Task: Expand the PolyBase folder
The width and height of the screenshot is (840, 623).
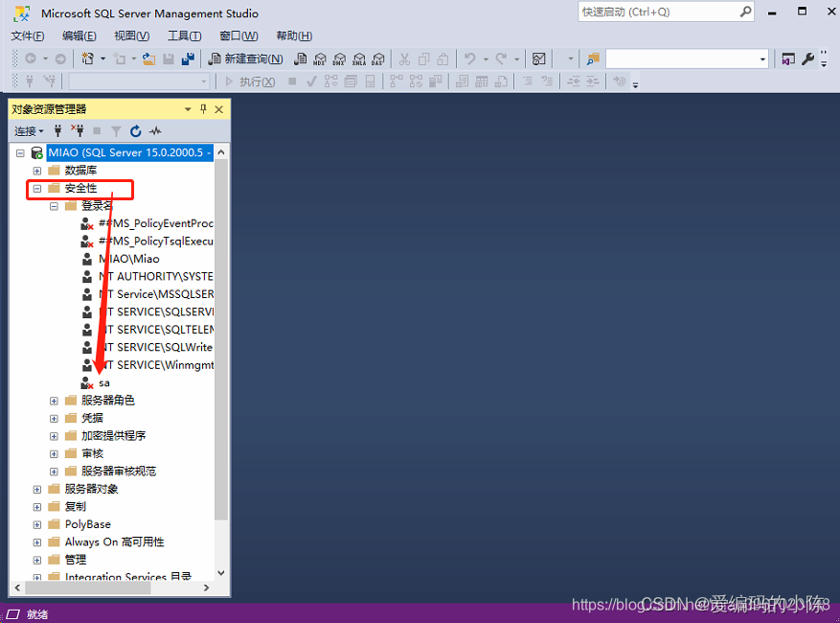Action: click(37, 524)
